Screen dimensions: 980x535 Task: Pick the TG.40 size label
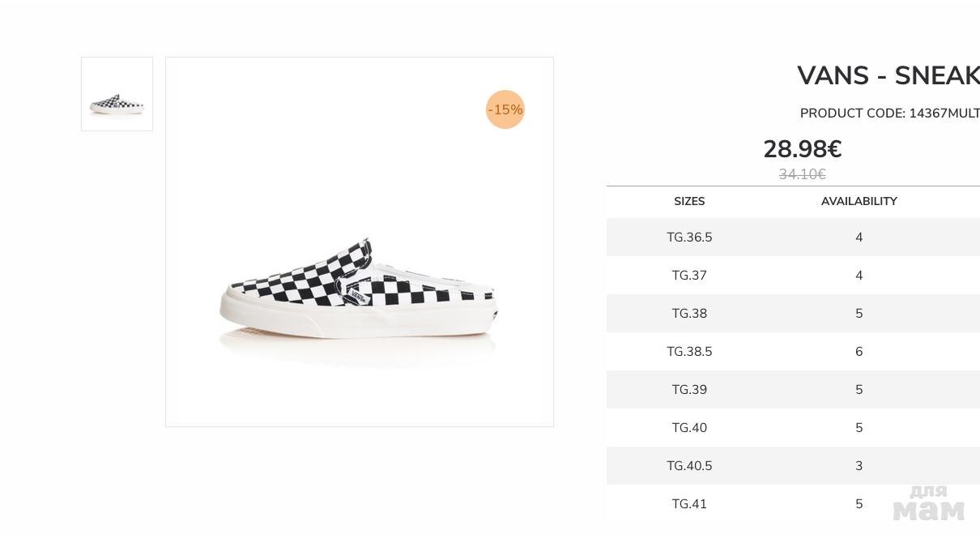pyautogui.click(x=689, y=428)
